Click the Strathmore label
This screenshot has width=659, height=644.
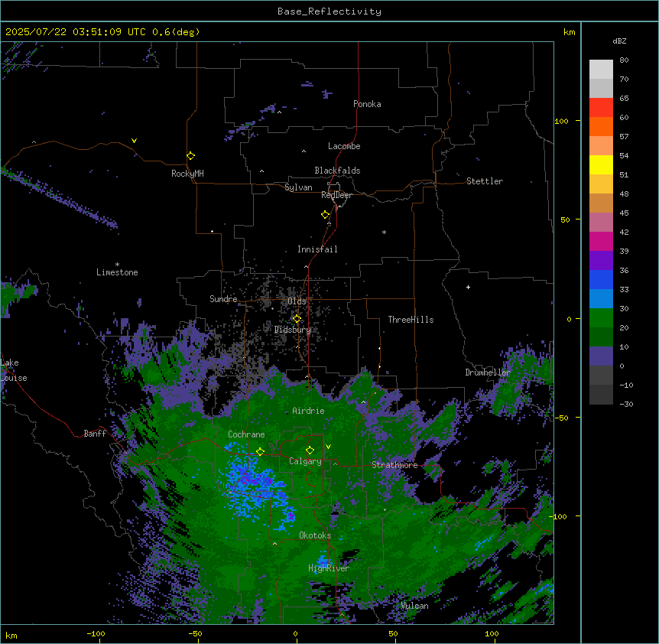coord(394,465)
